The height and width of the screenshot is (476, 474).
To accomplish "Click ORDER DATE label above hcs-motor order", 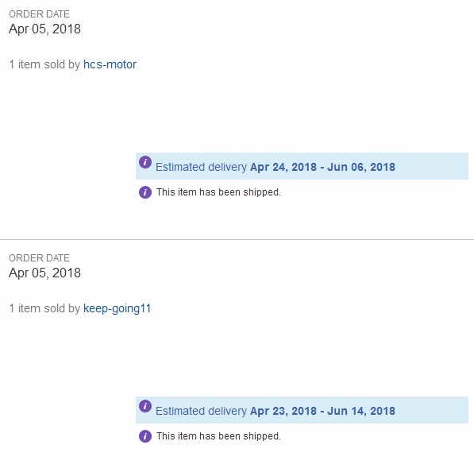I will (39, 14).
